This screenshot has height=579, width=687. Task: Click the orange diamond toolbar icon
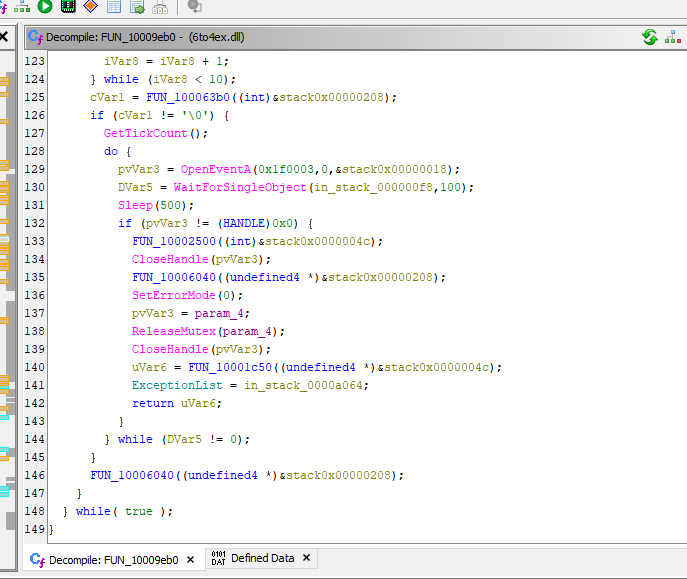point(91,7)
